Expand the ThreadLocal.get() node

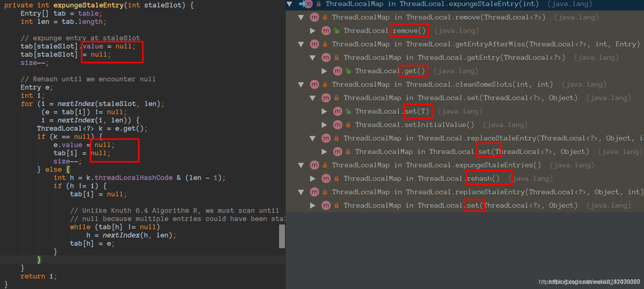(x=324, y=71)
